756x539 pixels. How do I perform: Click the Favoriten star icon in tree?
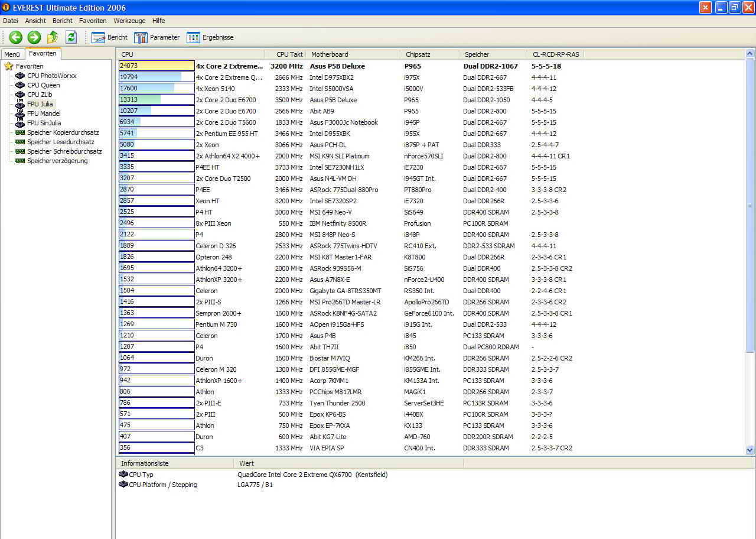[x=9, y=66]
